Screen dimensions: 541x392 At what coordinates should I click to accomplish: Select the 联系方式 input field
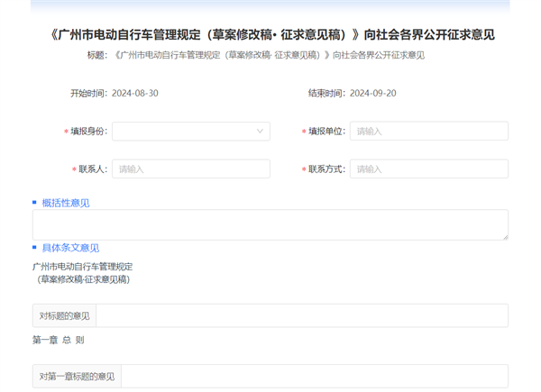[428, 169]
